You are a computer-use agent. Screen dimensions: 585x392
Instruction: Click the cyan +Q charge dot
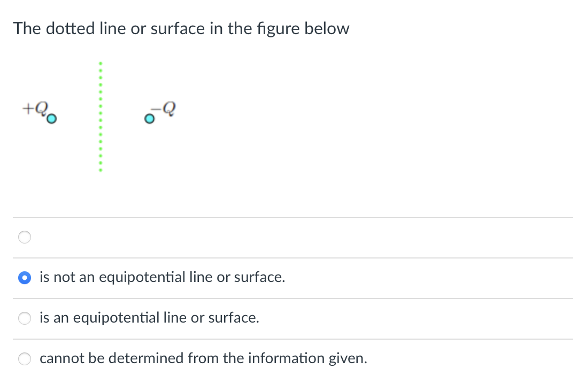(x=50, y=119)
